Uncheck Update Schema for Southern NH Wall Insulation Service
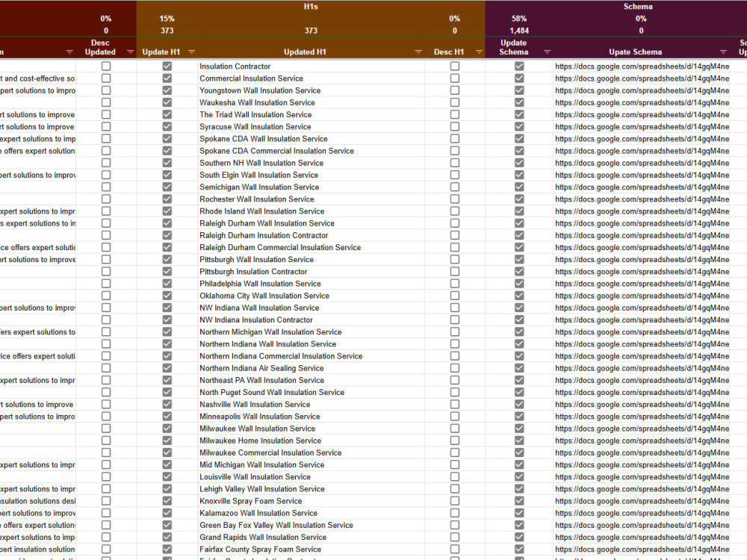 pyautogui.click(x=519, y=163)
